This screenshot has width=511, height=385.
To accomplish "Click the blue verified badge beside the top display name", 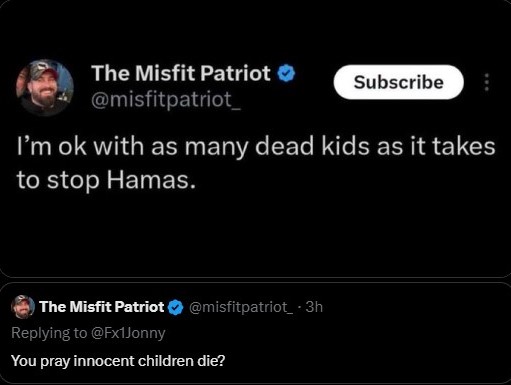I will coord(286,73).
